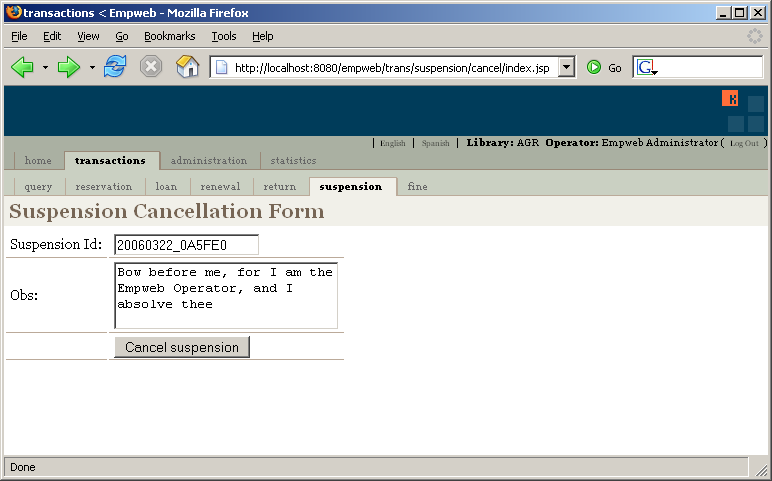Open the Bookmarks menu
The width and height of the screenshot is (772, 481).
coord(169,36)
